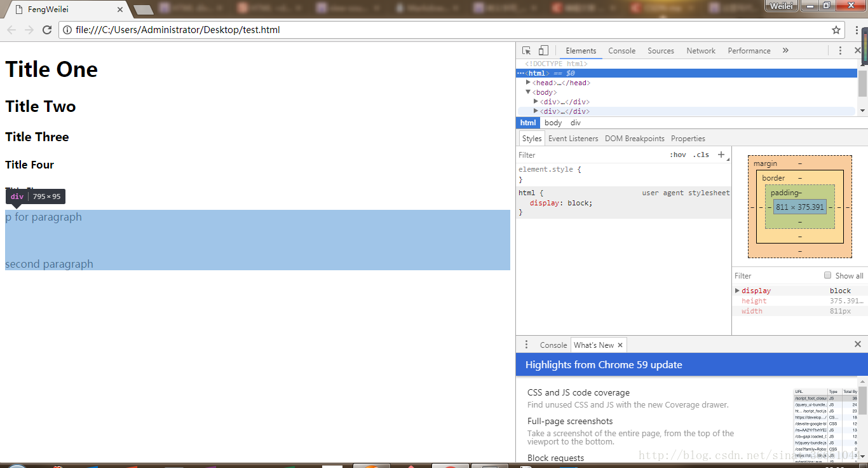Expand the head element node
Image resolution: width=868 pixels, height=468 pixels.
click(x=528, y=83)
